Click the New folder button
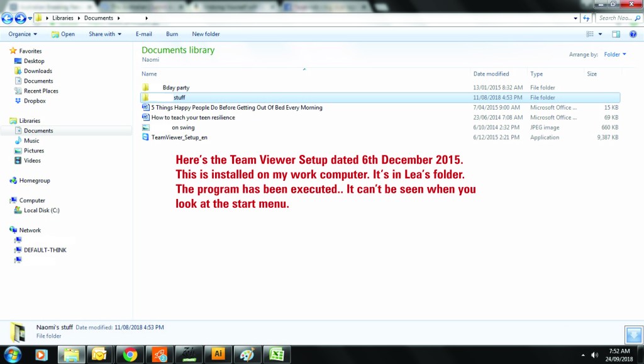644x364 pixels. pyautogui.click(x=206, y=34)
